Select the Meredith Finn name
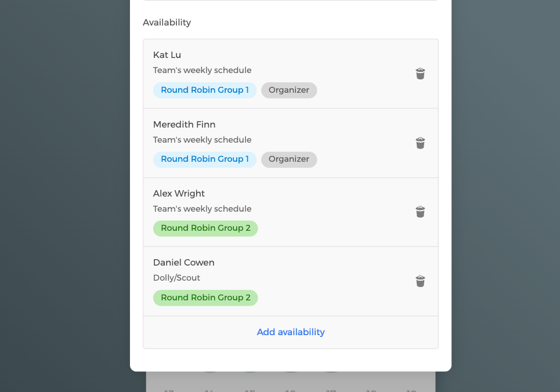 point(184,125)
